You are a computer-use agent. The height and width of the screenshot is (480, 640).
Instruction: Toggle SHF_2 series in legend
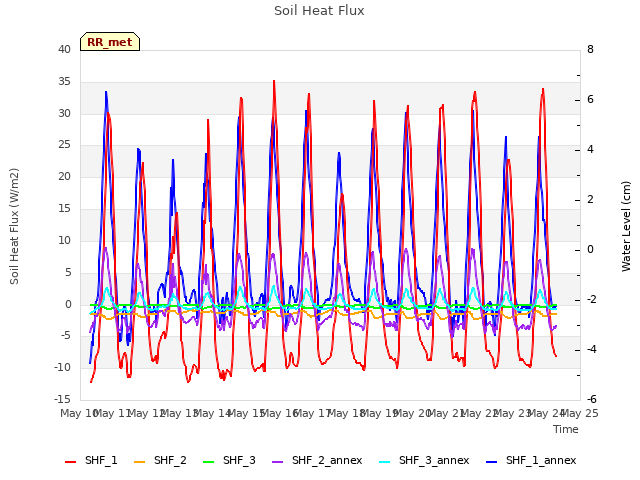pos(160,461)
